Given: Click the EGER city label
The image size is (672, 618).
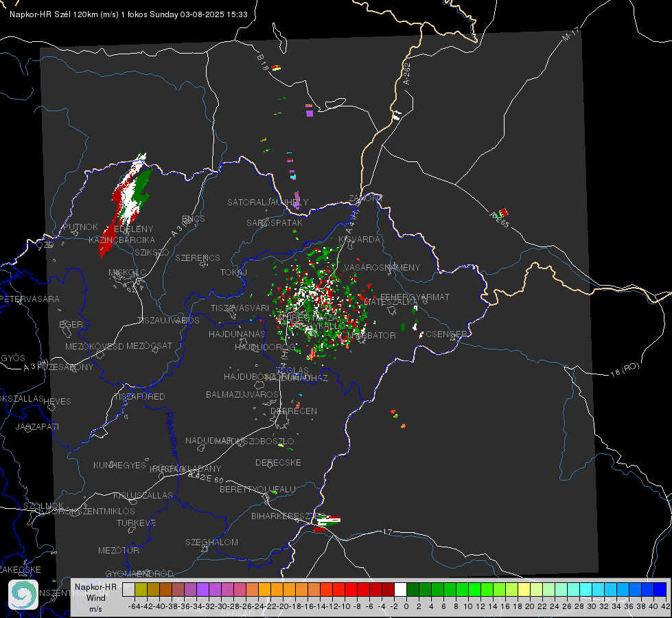Looking at the screenshot, I should [x=71, y=325].
